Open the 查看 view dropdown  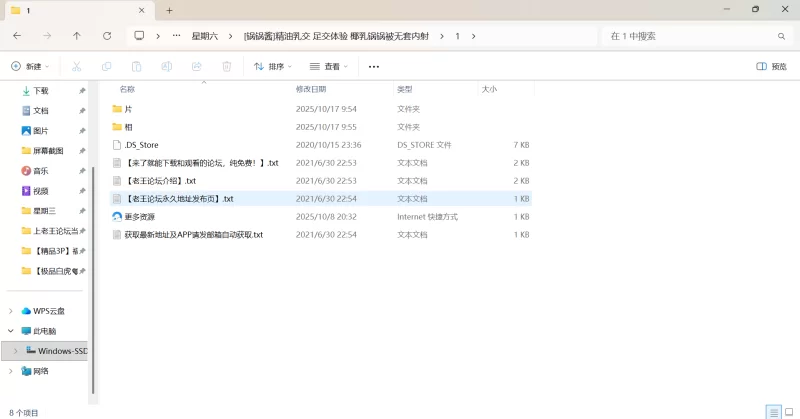(x=328, y=66)
